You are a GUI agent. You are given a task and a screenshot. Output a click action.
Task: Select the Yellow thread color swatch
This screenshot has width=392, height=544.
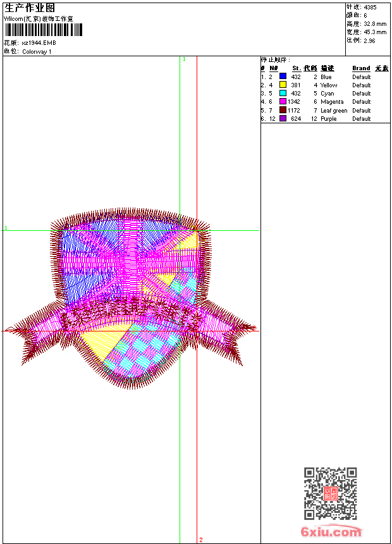(x=283, y=84)
